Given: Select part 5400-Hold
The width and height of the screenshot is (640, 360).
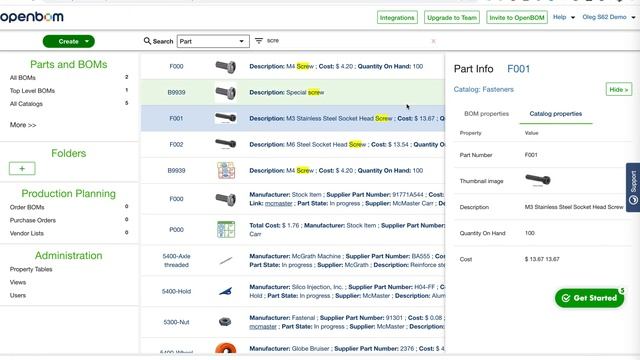Looking at the screenshot, I should tap(176, 291).
